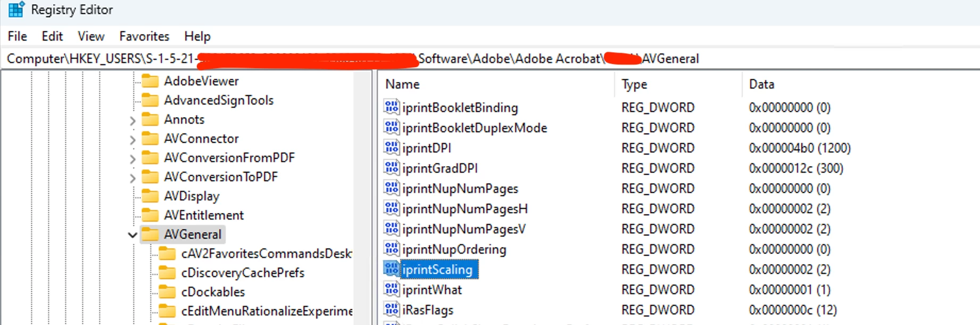Click the AVConversionFromPDF folder icon
The height and width of the screenshot is (325, 980).
[x=151, y=158]
